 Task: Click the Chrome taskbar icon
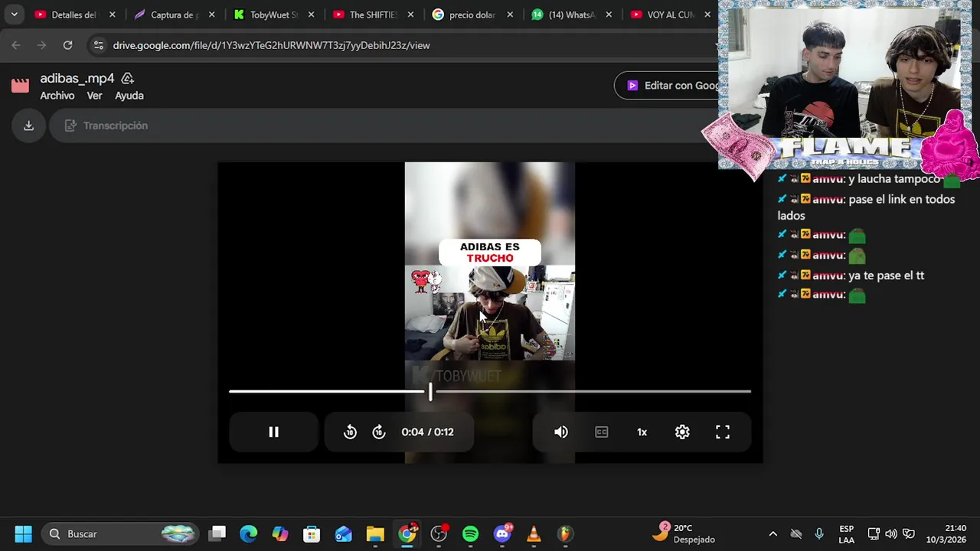[407, 533]
